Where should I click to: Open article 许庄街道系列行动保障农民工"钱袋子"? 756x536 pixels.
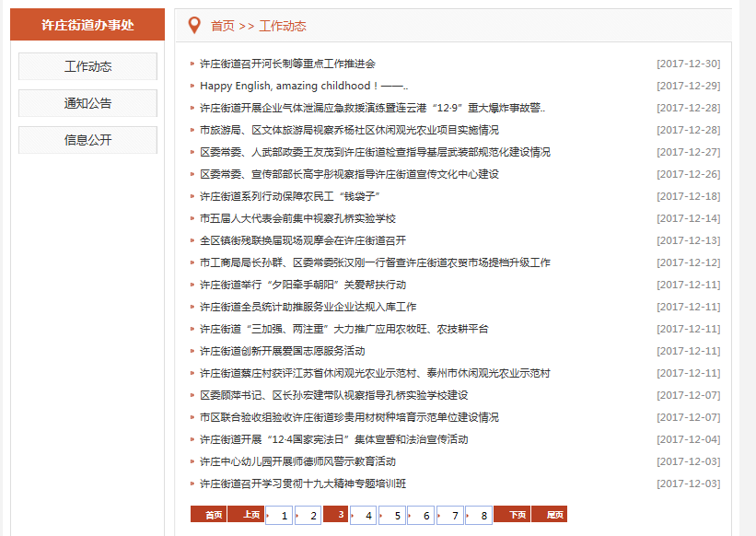pos(290,197)
